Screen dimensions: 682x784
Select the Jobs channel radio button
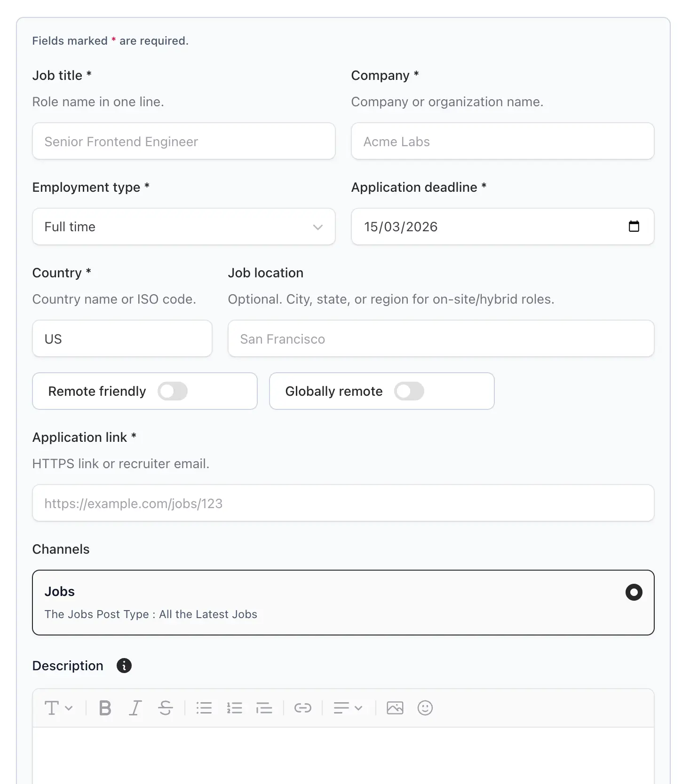tap(634, 592)
